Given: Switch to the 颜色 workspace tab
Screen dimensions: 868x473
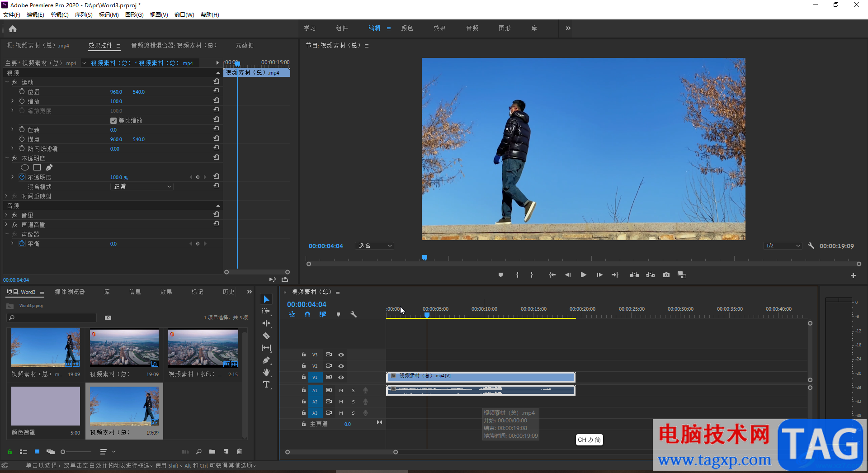Looking at the screenshot, I should click(407, 28).
